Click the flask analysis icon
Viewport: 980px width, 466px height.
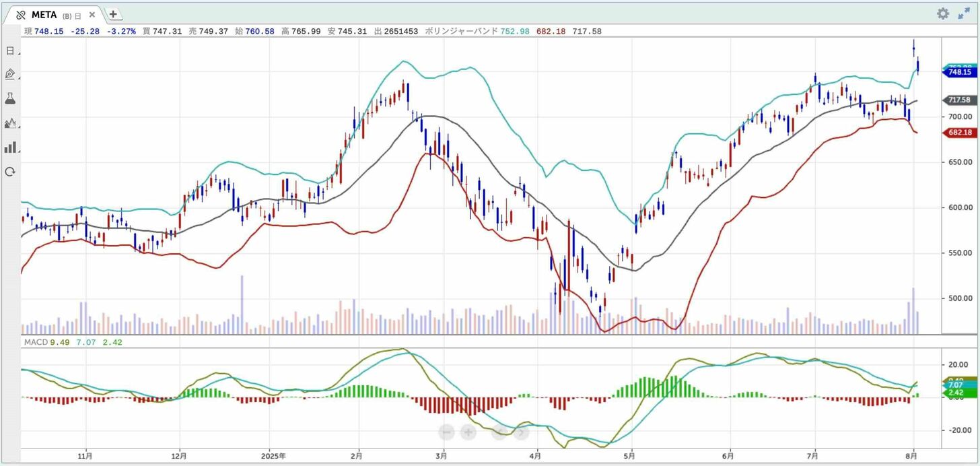click(10, 98)
